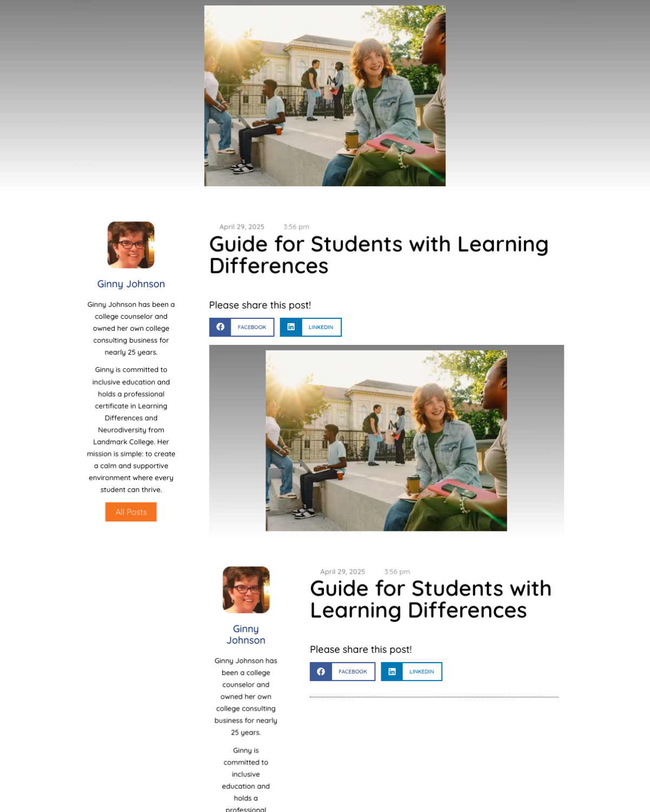Image resolution: width=650 pixels, height=812 pixels.
Task: Open lower Ginny Johnson author name link
Action: 246,634
